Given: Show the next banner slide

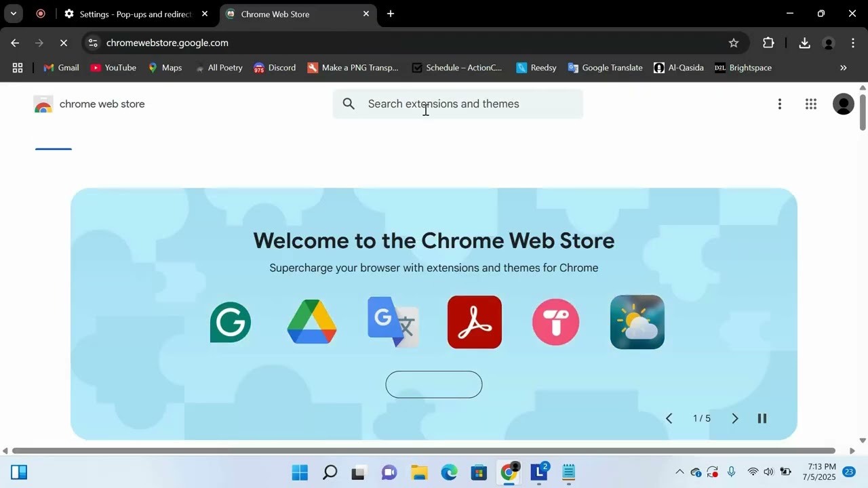Looking at the screenshot, I should [x=734, y=418].
